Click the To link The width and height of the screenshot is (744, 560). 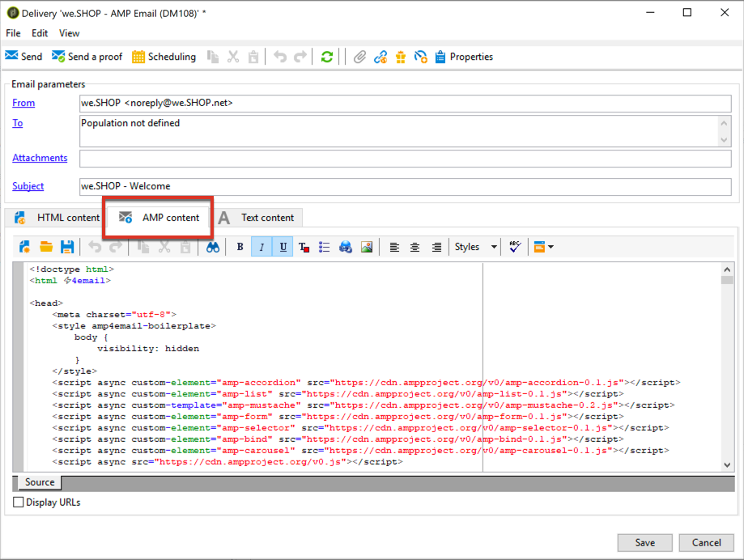click(18, 123)
